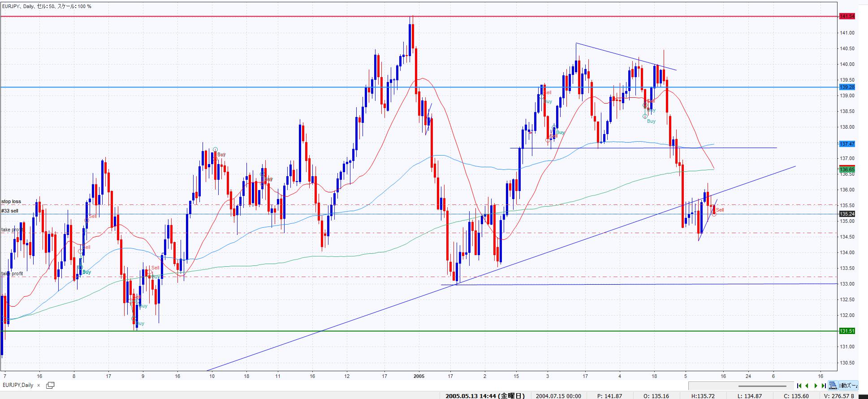Select the stop loss line label
Image resolution: width=868 pixels, height=399 pixels.
[11, 202]
